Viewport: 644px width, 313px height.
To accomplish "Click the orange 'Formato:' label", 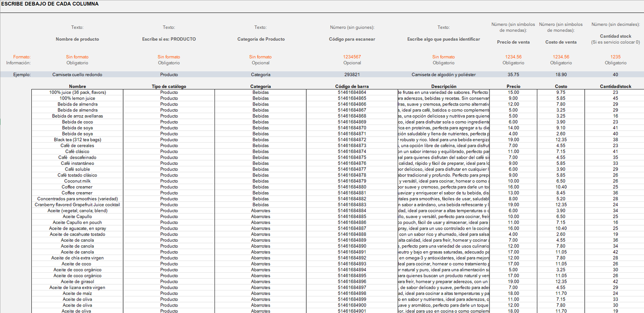I will tap(22, 57).
